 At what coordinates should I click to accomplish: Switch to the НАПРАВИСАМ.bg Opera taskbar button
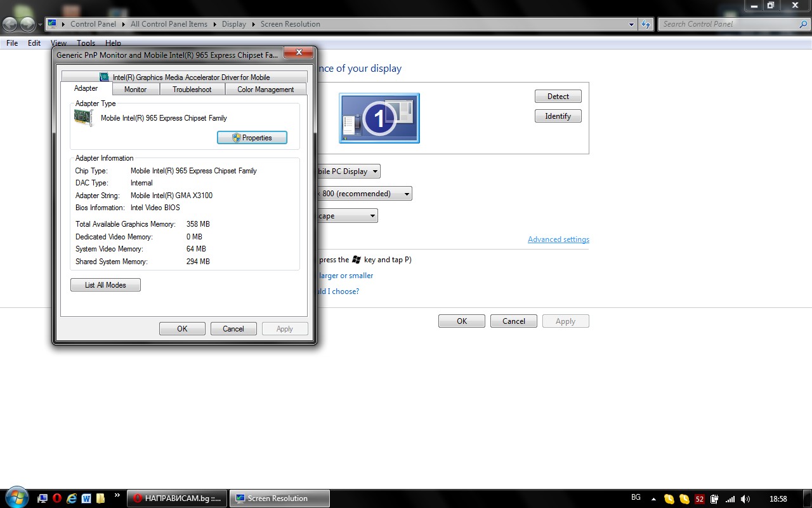pyautogui.click(x=176, y=498)
